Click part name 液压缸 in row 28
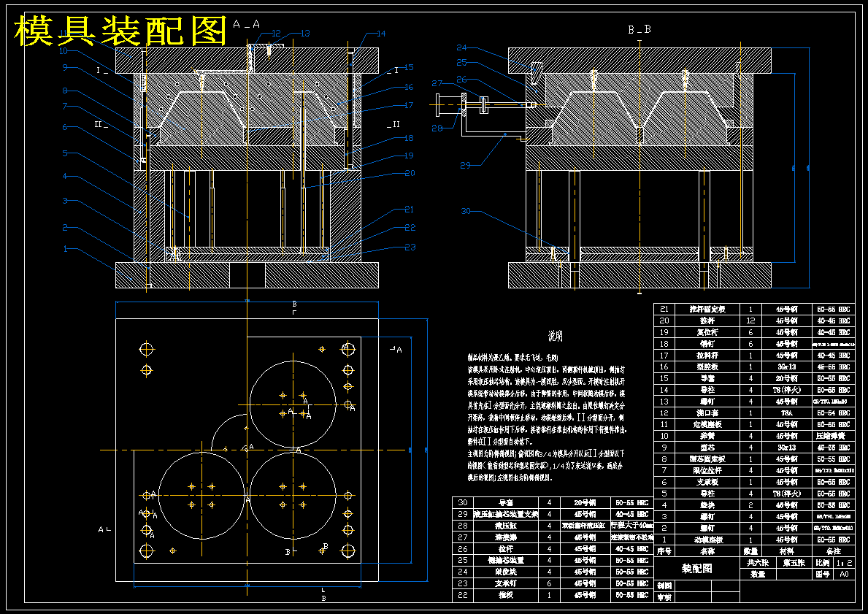The height and width of the screenshot is (614, 868). click(506, 526)
